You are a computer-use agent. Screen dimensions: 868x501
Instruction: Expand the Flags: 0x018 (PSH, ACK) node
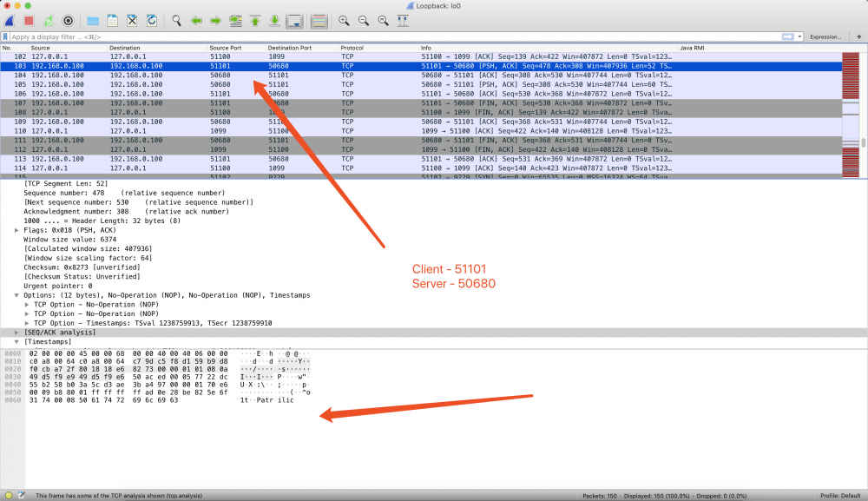(16, 230)
